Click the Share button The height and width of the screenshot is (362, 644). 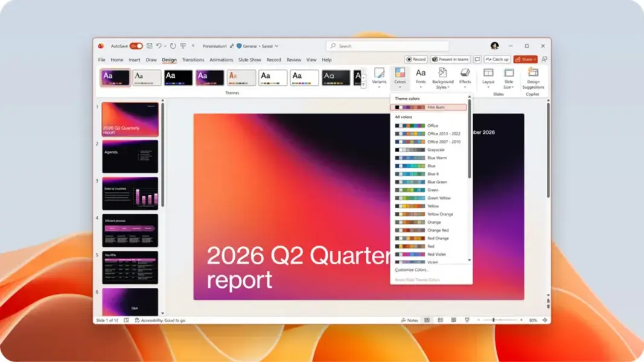525,60
